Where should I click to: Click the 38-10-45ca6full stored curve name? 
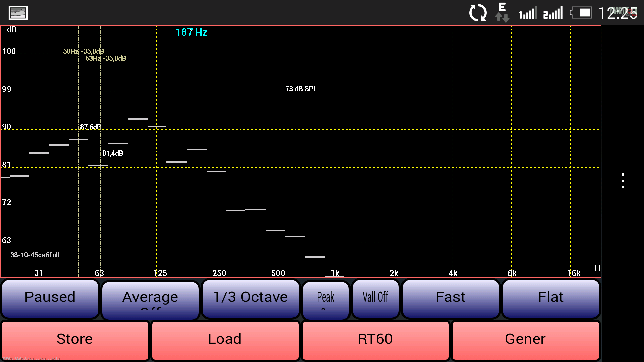coord(35,255)
